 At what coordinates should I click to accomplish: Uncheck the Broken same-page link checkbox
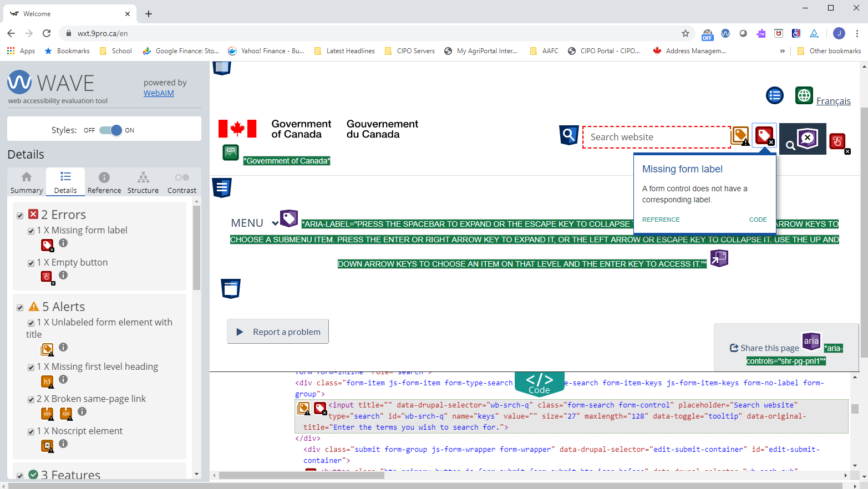pos(31,400)
